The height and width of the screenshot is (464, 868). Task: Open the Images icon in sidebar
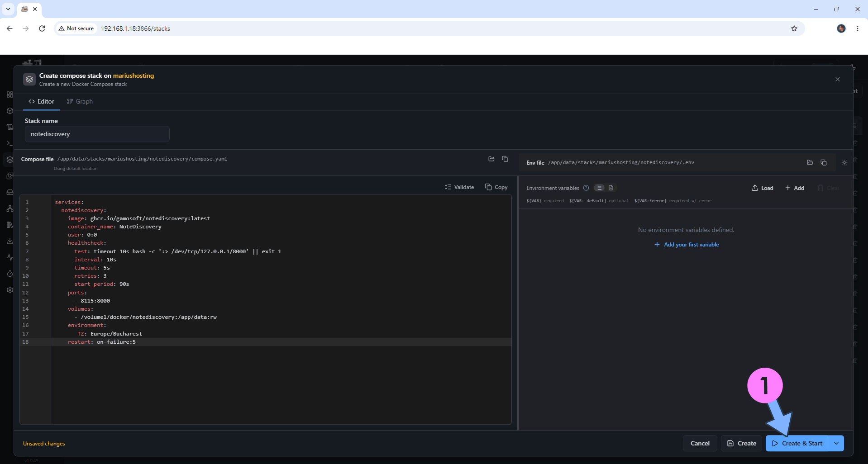[10, 176]
